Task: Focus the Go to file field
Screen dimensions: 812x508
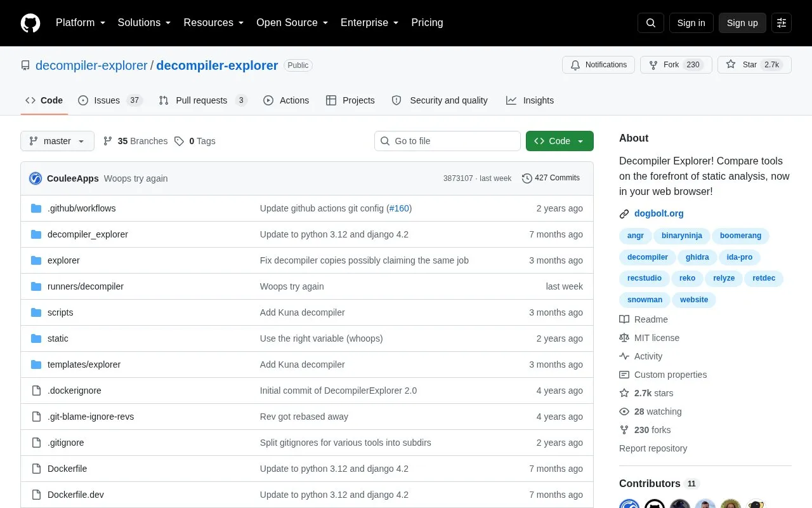Action: click(x=447, y=141)
